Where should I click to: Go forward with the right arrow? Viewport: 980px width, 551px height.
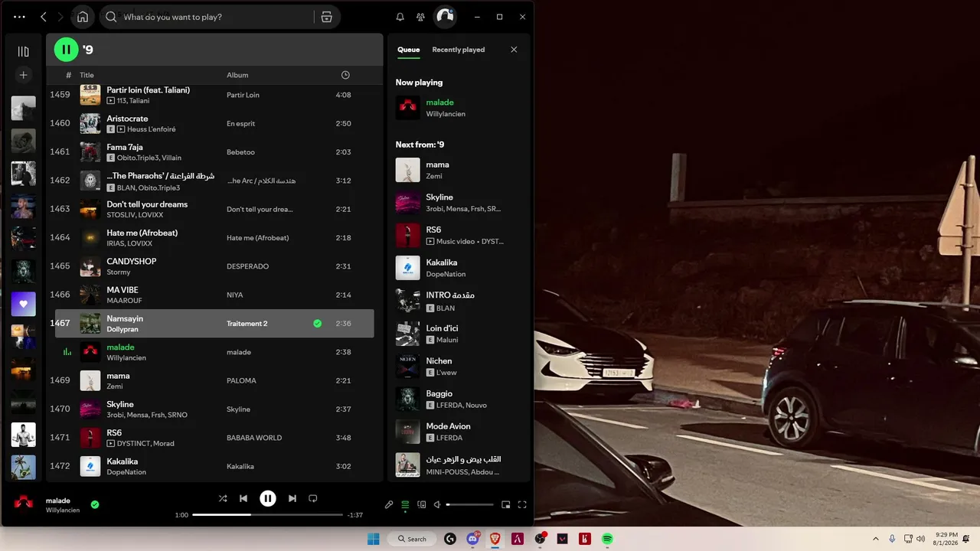tap(61, 17)
